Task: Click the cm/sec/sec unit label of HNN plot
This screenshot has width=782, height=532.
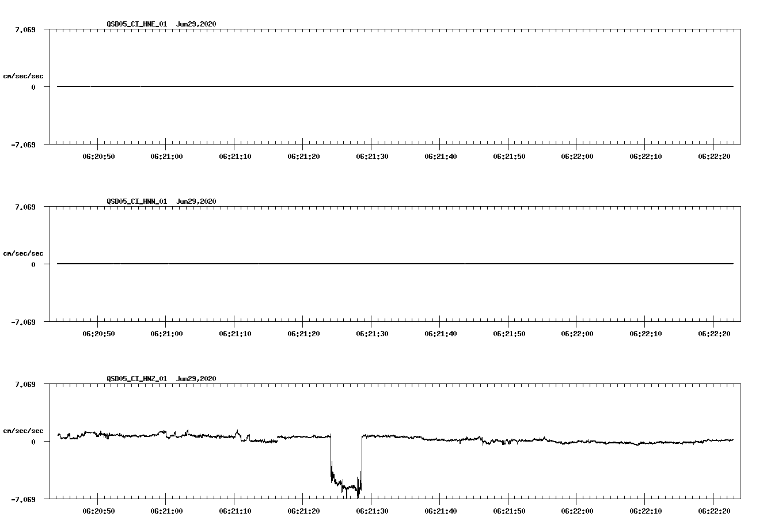Action: (x=23, y=253)
